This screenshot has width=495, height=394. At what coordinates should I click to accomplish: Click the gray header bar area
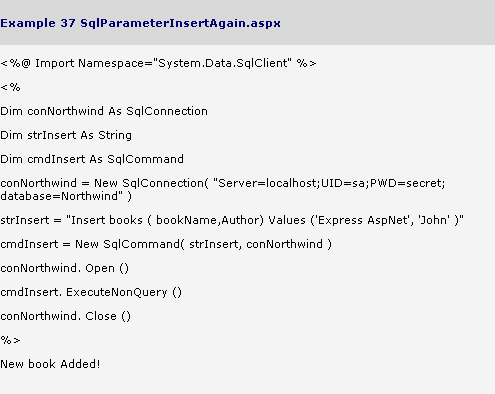click(247, 22)
